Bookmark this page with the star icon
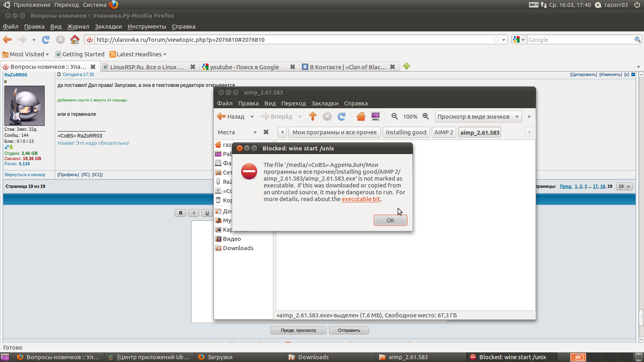Viewport: 644px width, 362px height. point(496,39)
